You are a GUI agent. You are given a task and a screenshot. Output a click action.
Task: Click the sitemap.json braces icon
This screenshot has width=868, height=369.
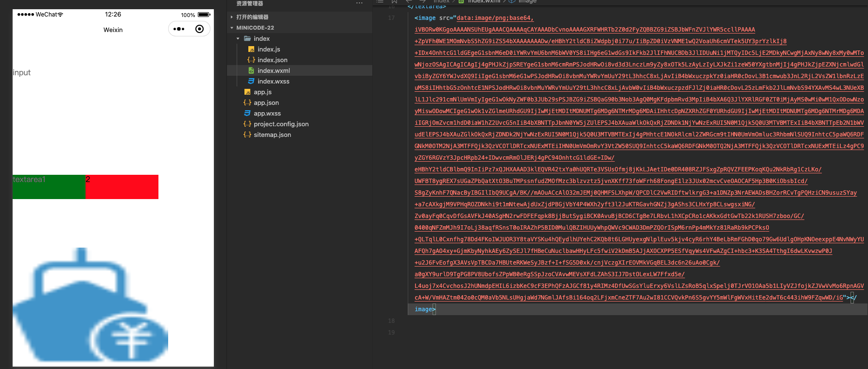(247, 134)
